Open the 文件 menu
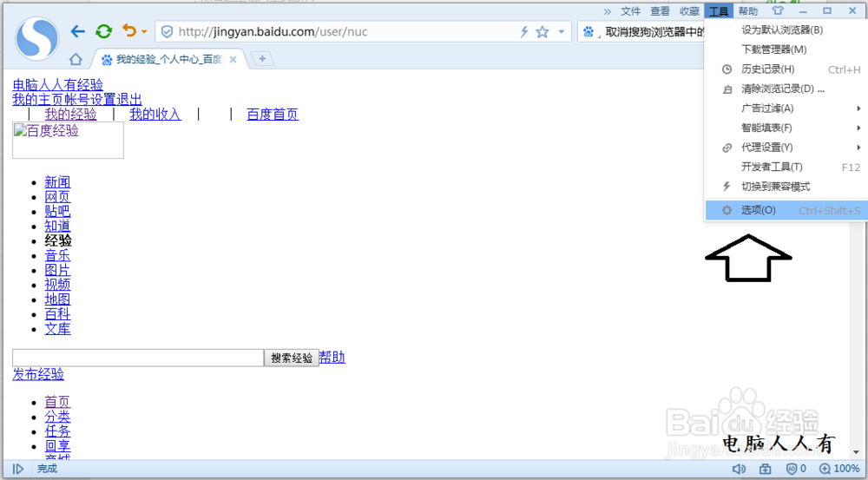 point(630,11)
